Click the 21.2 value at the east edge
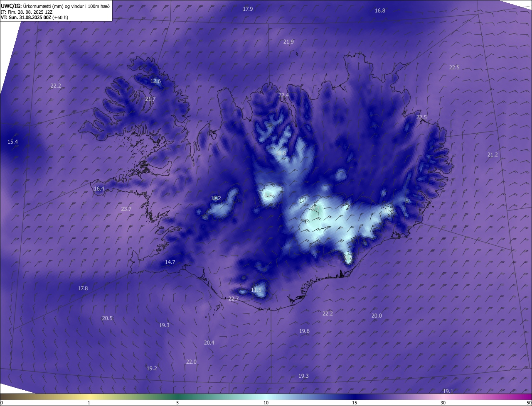The image size is (532, 406). (493, 155)
